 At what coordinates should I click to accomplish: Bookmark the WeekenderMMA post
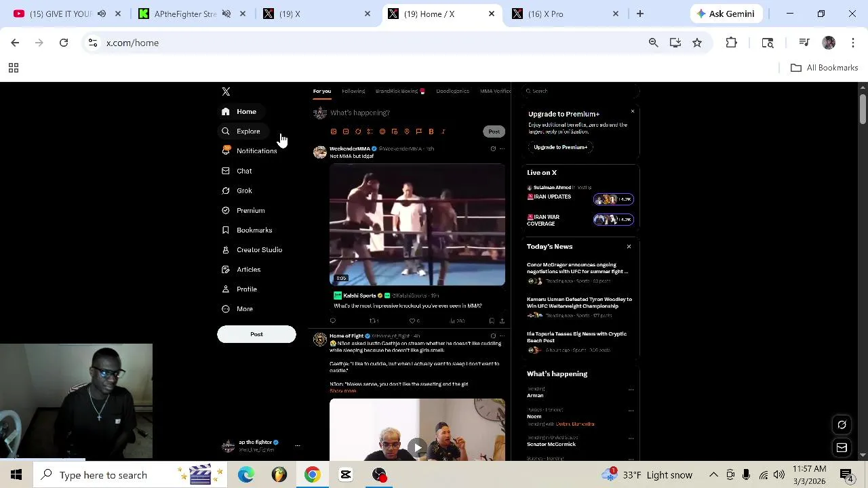492,321
